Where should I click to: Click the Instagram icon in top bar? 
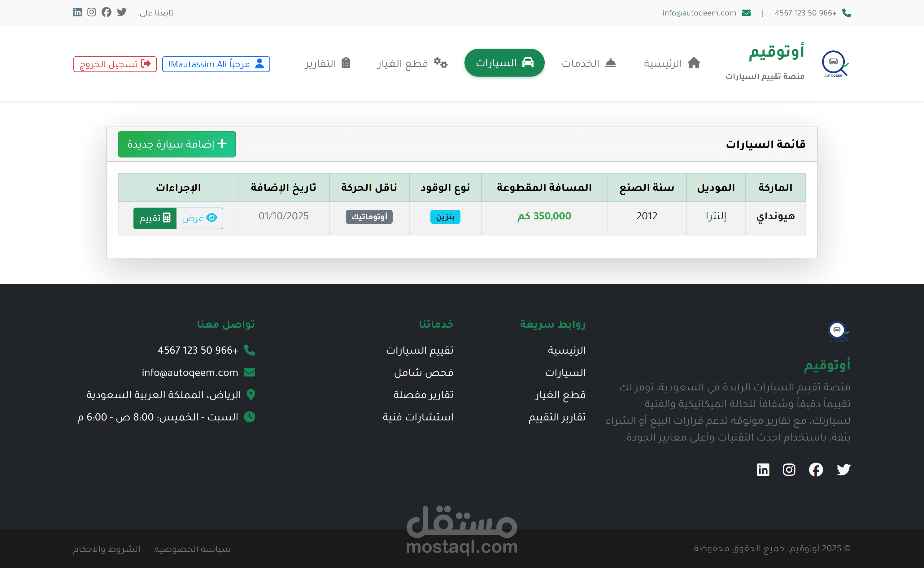pos(92,12)
